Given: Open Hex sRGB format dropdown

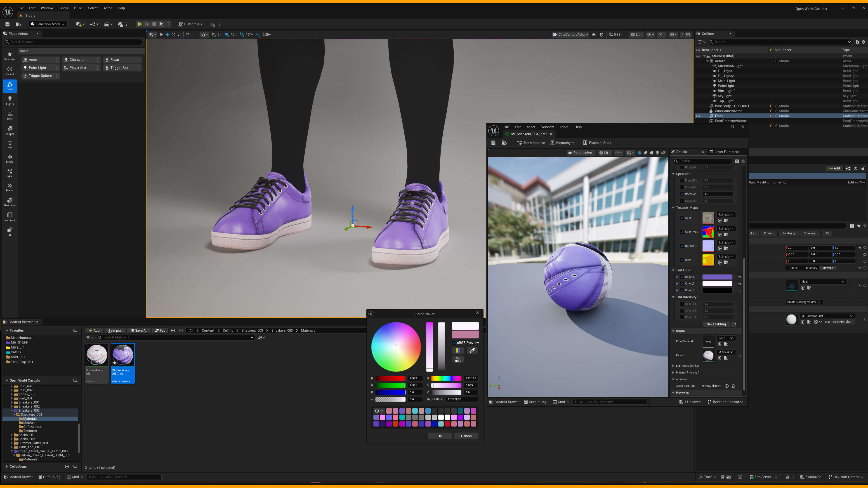Looking at the screenshot, I should pos(435,399).
